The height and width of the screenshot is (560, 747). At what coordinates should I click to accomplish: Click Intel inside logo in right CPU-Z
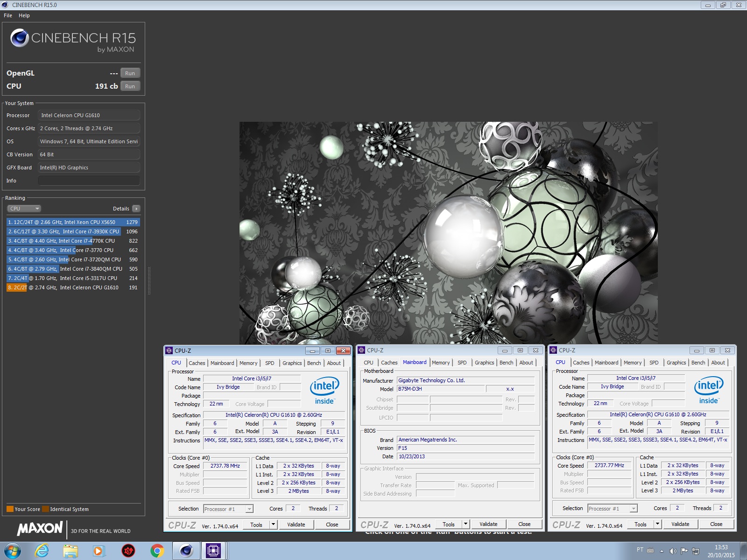(709, 391)
